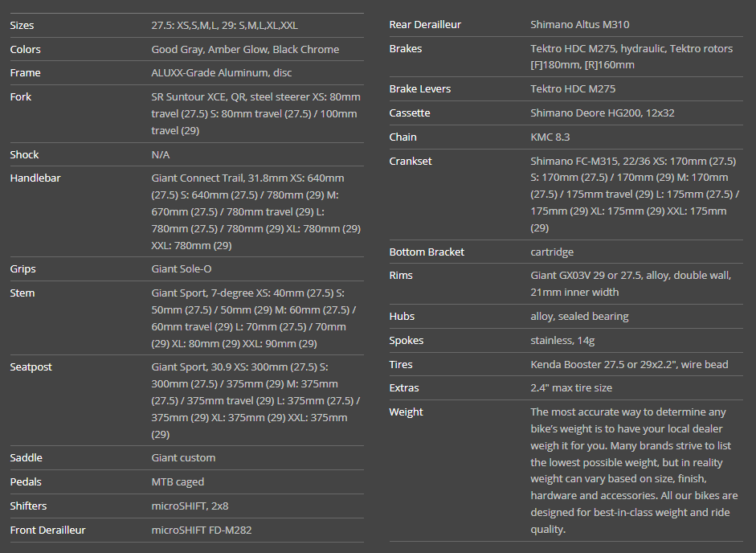Click ALUXX-Grade Aluminum, disc text
The image size is (756, 553).
pos(221,73)
